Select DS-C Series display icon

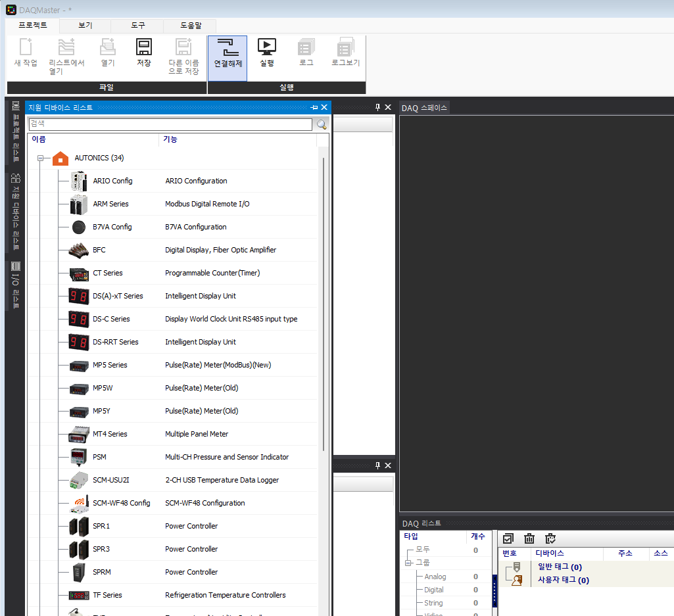pyautogui.click(x=79, y=319)
